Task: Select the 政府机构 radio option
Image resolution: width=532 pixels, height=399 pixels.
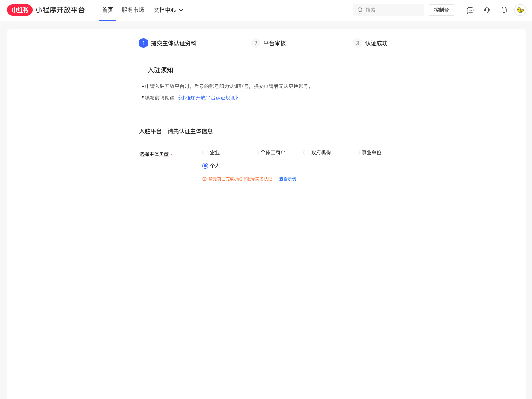Action: click(x=306, y=152)
